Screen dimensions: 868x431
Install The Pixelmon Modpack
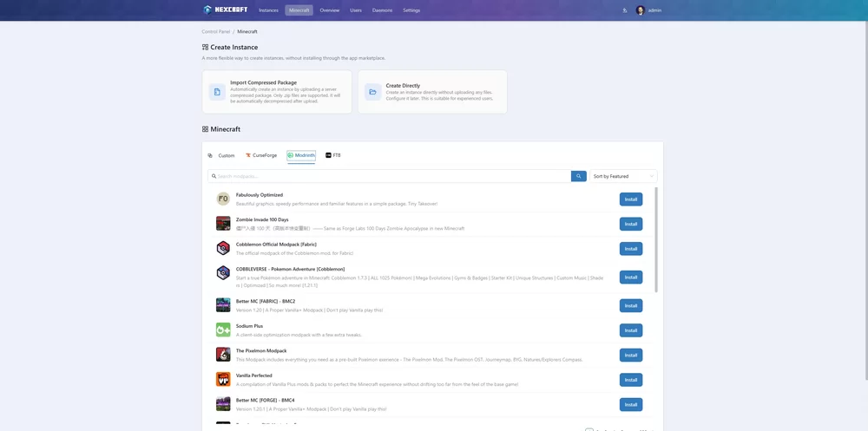click(x=631, y=356)
